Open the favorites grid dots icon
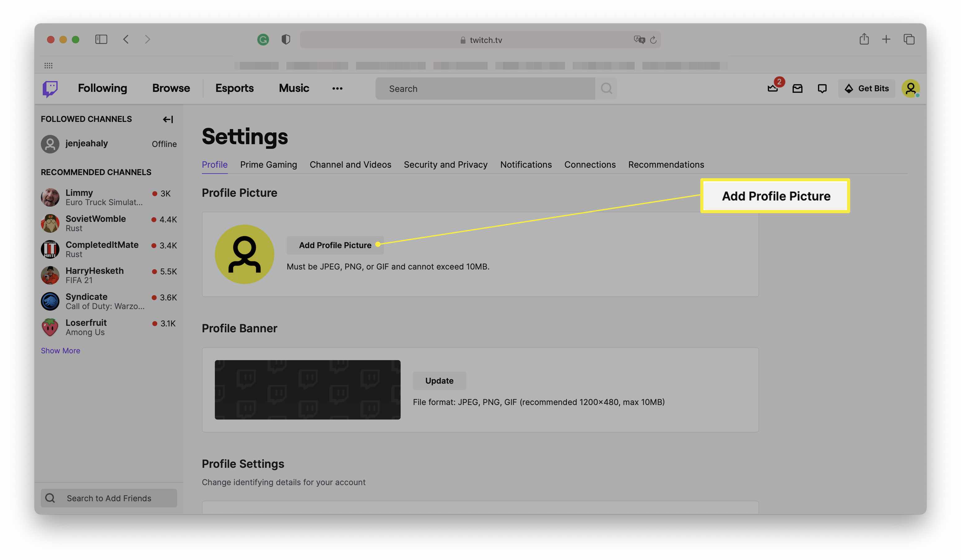 (48, 66)
